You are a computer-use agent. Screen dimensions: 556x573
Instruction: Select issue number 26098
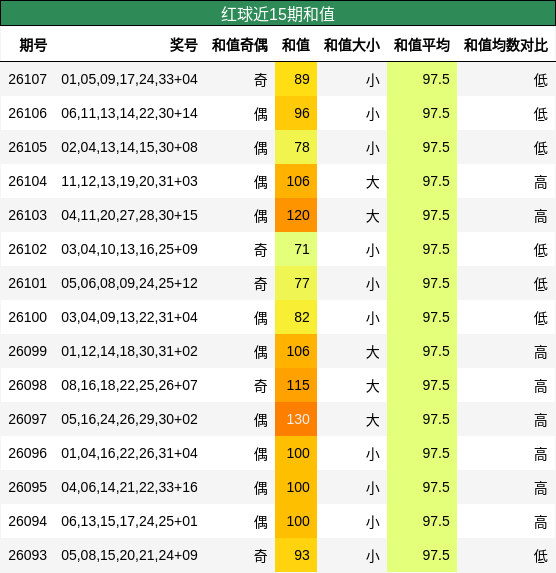[27, 385]
